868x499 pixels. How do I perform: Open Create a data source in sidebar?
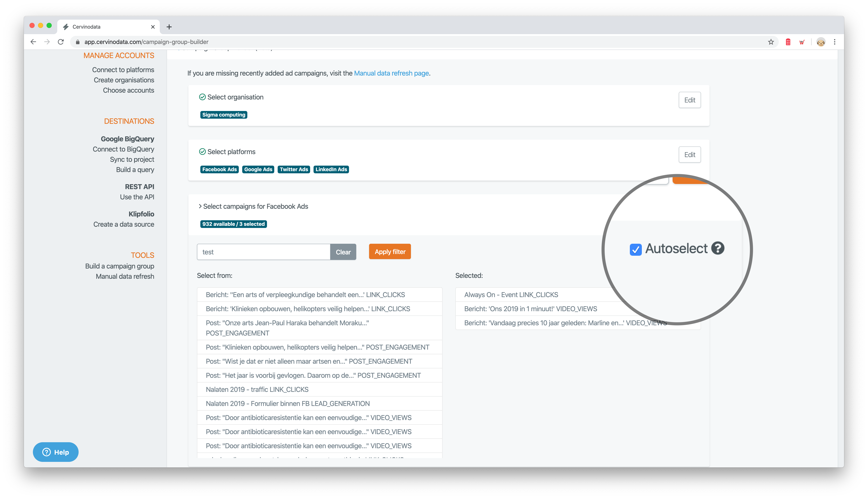point(123,224)
